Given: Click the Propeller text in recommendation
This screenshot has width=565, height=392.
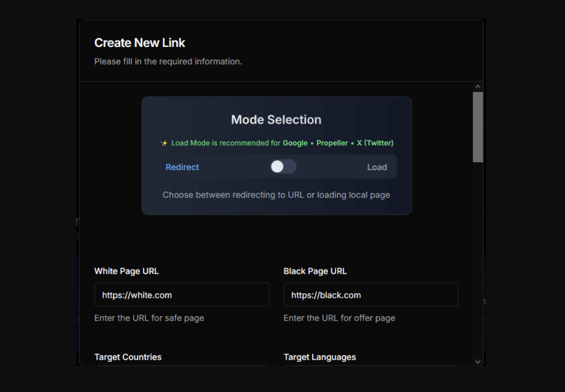Looking at the screenshot, I should coord(332,143).
